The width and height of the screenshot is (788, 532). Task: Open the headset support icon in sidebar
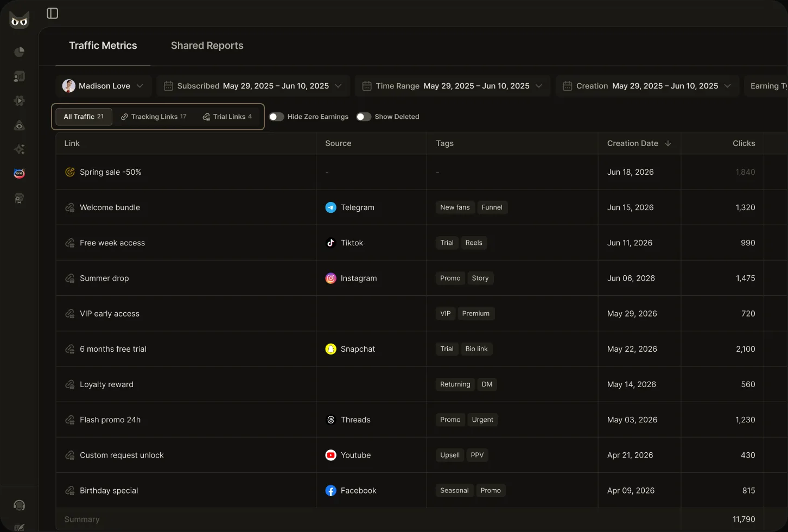[19, 505]
